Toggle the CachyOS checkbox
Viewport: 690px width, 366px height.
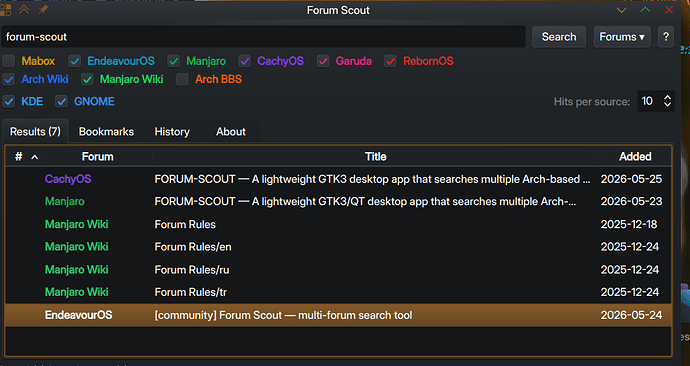pyautogui.click(x=245, y=61)
